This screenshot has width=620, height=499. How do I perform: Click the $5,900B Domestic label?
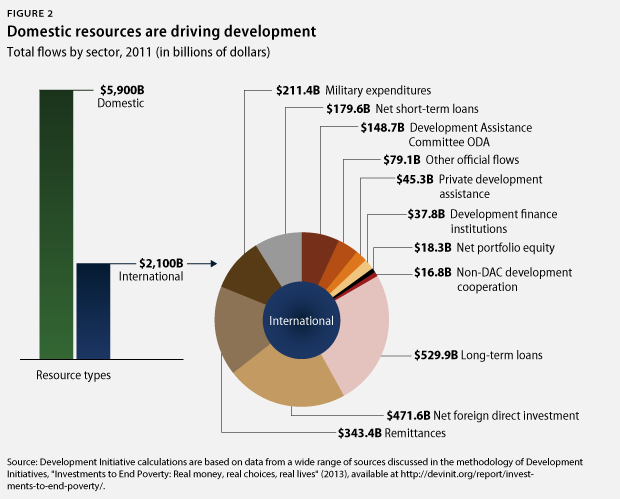tap(122, 96)
